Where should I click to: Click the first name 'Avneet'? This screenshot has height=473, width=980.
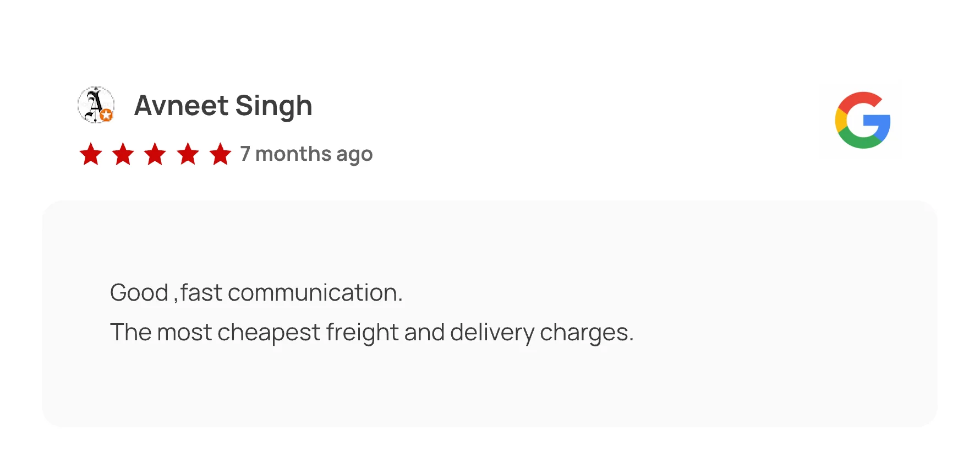coord(181,106)
